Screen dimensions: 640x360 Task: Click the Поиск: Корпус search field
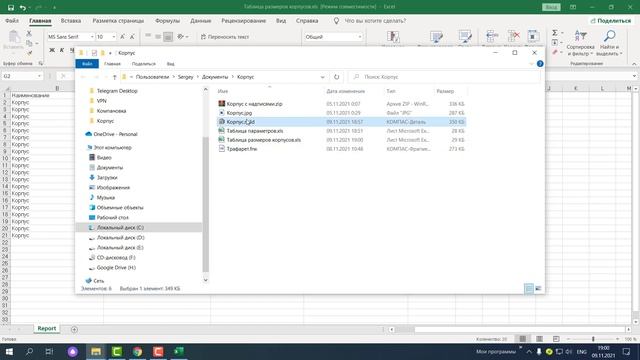(445, 77)
